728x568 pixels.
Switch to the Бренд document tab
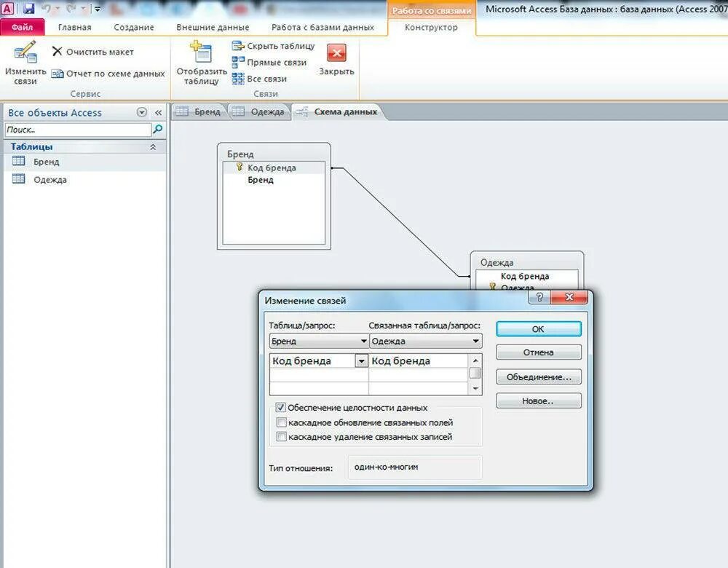(x=199, y=111)
